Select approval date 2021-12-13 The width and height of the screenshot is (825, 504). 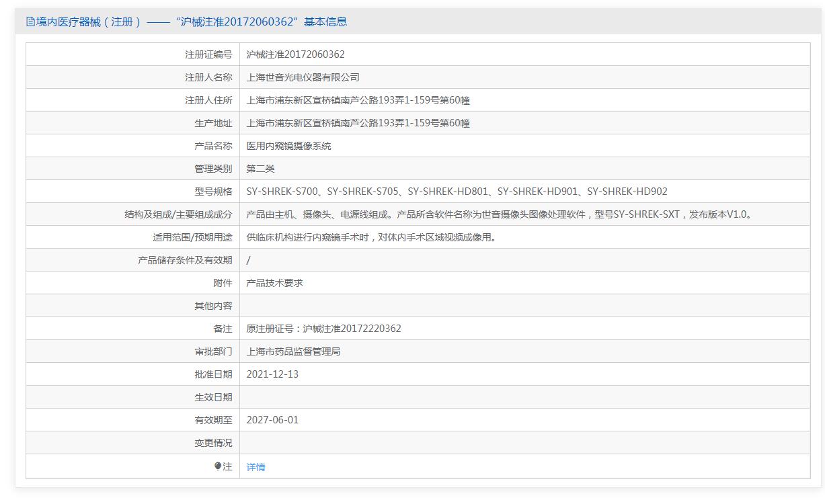[272, 374]
